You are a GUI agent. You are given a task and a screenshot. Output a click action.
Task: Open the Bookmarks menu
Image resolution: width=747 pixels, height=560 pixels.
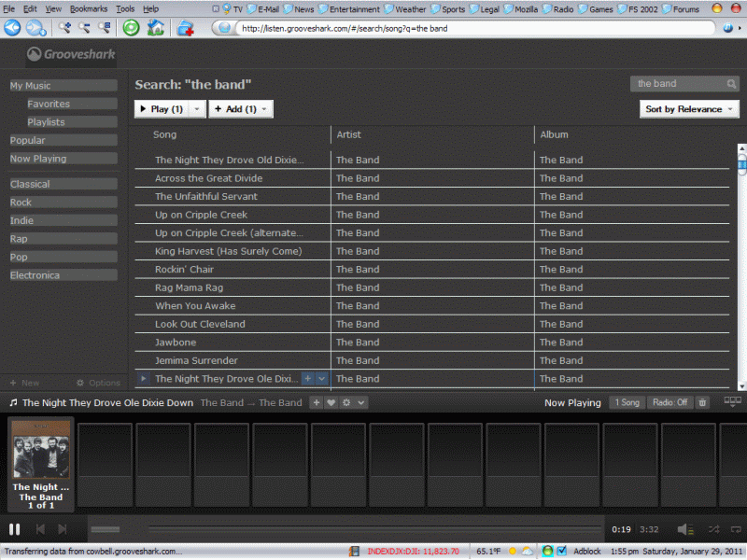tap(89, 8)
